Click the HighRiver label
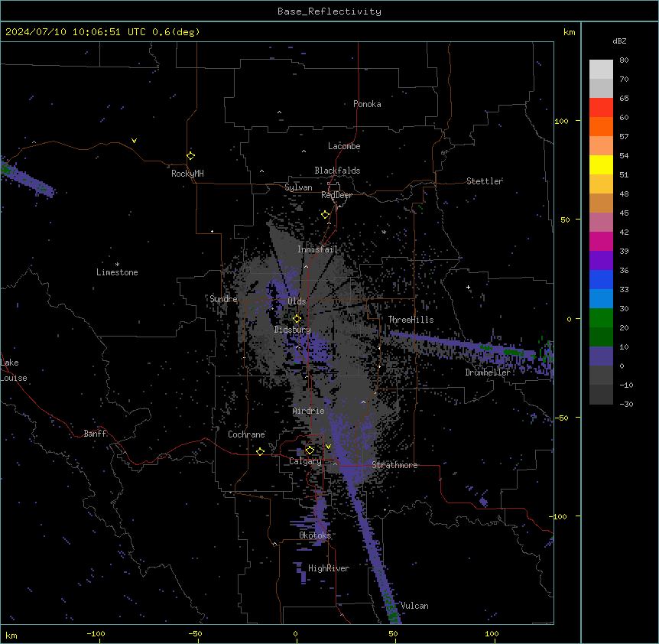The height and width of the screenshot is (644, 659). [x=329, y=568]
